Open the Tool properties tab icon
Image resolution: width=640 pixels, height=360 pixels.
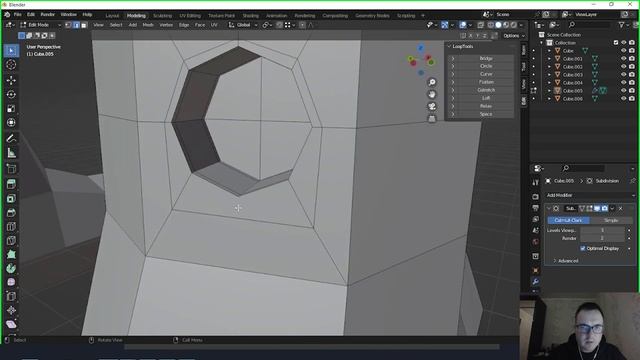(x=536, y=182)
